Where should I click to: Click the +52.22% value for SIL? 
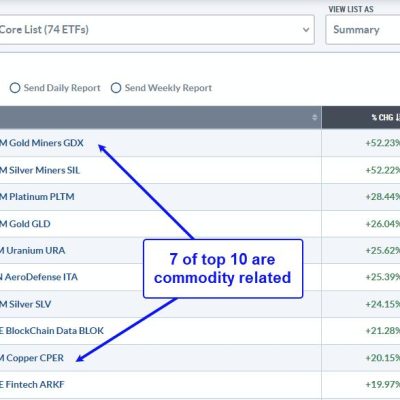(x=383, y=170)
